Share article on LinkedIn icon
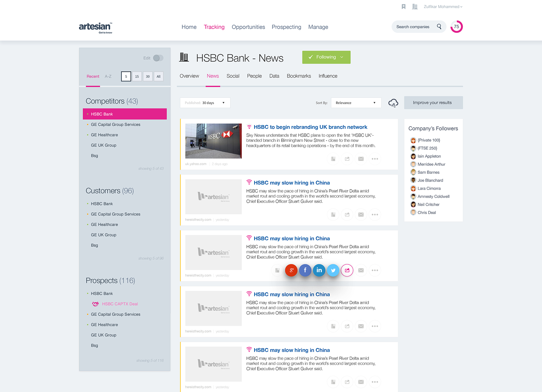542x392 pixels. [319, 270]
